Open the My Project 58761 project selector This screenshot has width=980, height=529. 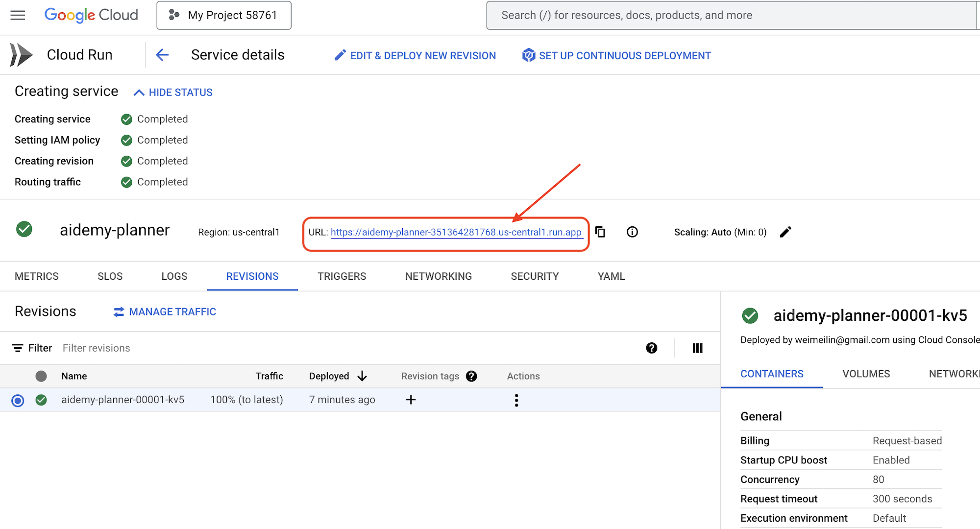[223, 15]
